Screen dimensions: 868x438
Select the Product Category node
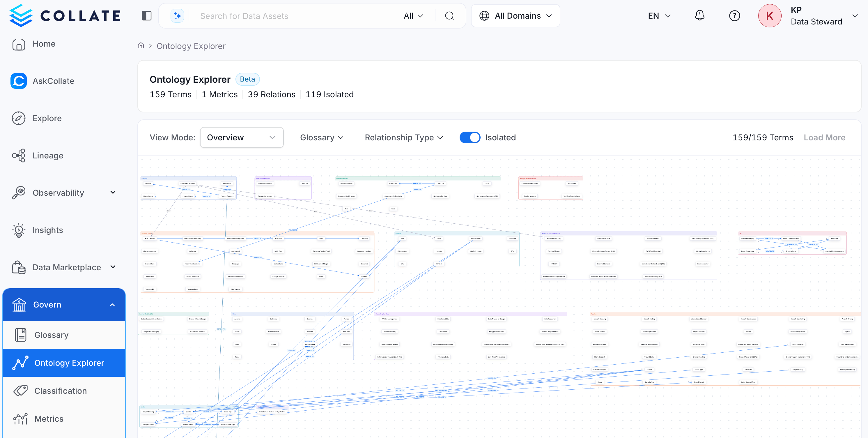tap(227, 196)
